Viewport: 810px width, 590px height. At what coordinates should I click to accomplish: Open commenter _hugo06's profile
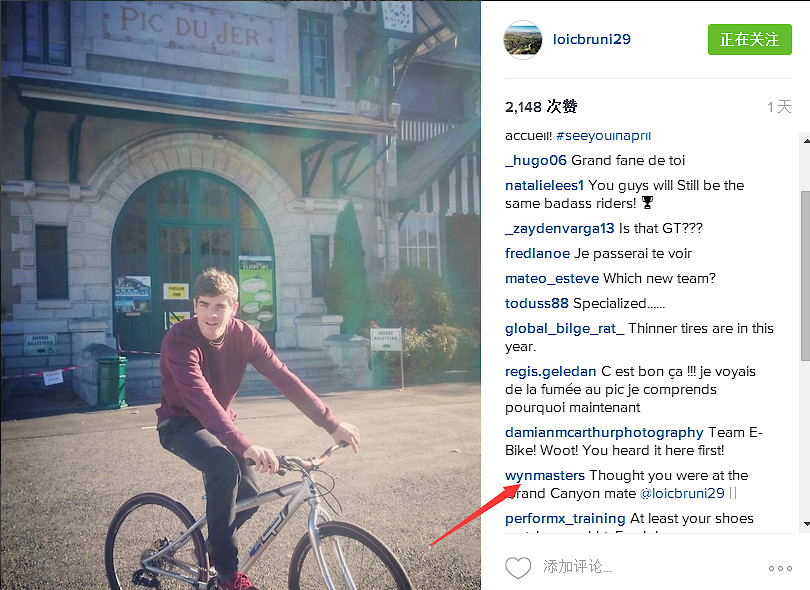536,160
